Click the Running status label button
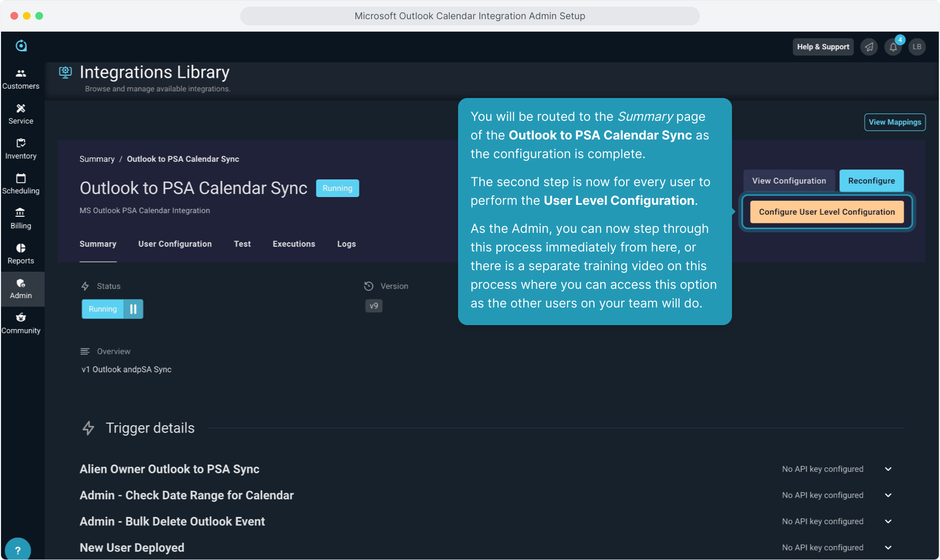The image size is (940, 560). coord(103,309)
